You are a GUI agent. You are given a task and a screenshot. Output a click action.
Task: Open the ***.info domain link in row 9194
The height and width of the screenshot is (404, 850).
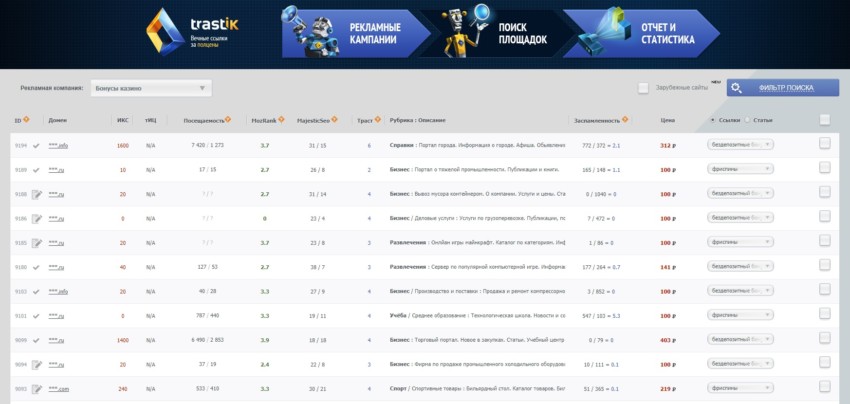(59, 146)
